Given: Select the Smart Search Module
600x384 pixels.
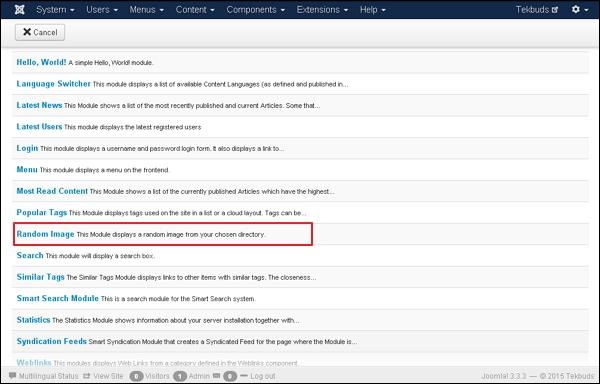Looking at the screenshot, I should tap(57, 298).
